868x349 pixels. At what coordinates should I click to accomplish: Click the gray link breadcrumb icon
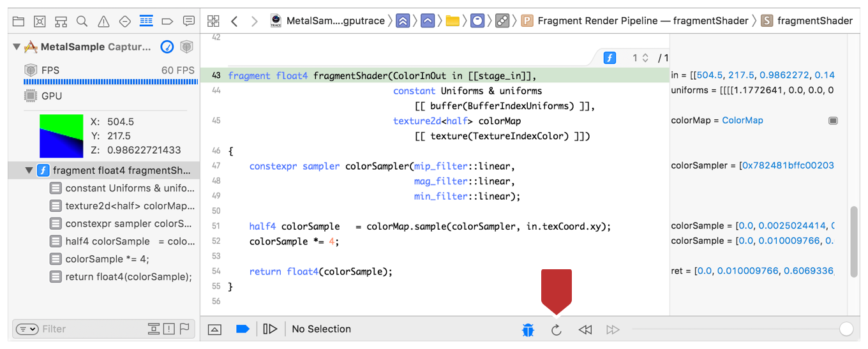click(503, 21)
